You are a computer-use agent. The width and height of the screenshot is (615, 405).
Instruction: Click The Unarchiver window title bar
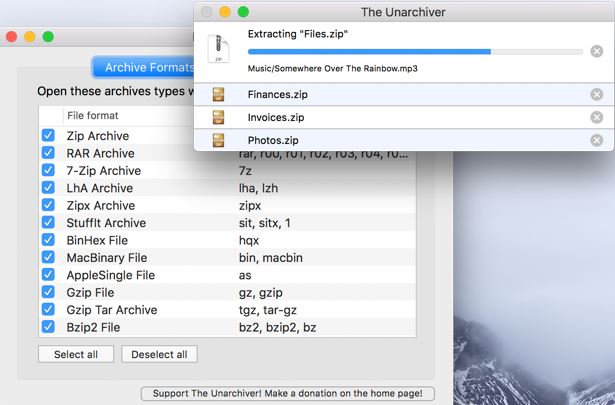pyautogui.click(x=403, y=12)
